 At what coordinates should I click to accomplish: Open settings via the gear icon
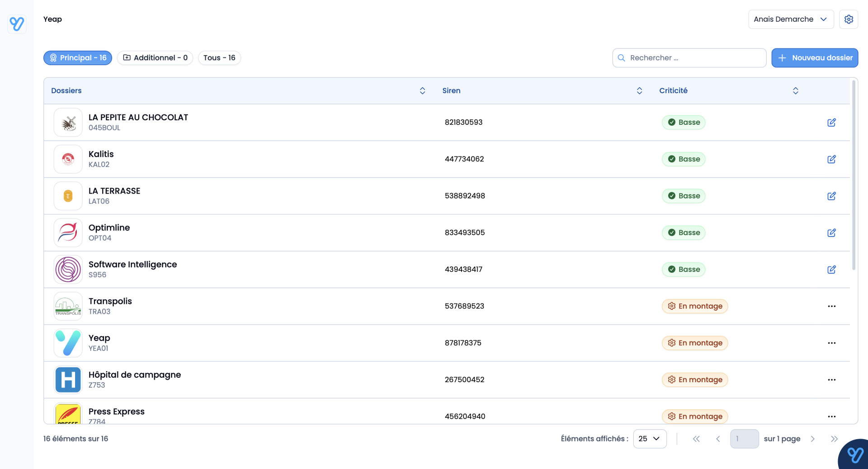(x=849, y=19)
